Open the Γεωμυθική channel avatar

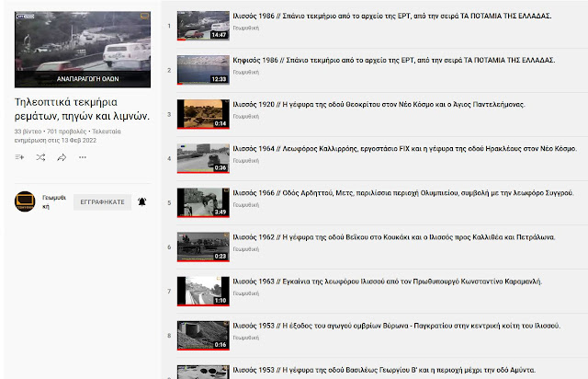point(25,201)
